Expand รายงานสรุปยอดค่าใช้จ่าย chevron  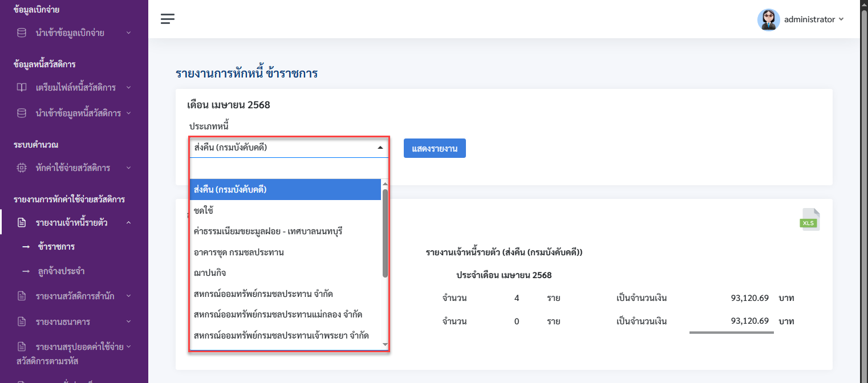click(128, 346)
